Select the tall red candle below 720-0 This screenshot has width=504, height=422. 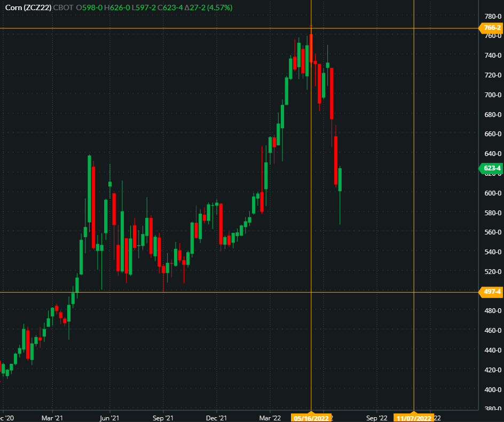tap(332, 93)
